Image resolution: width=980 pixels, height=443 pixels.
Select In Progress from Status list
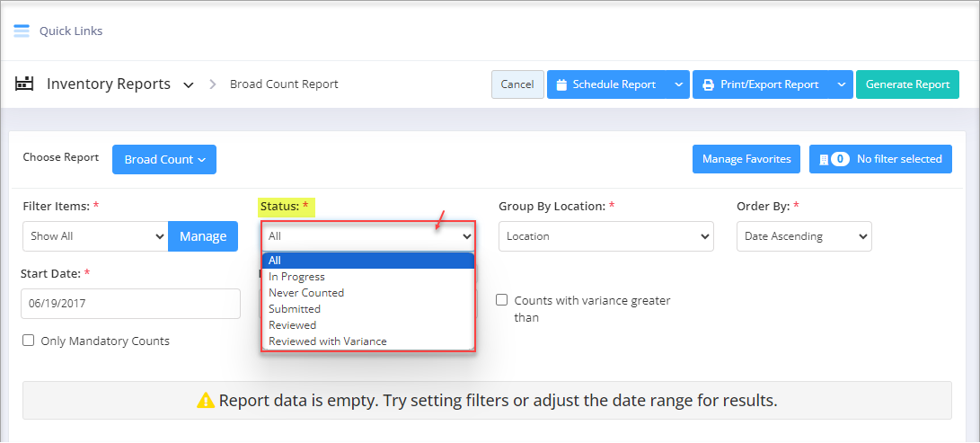(296, 277)
